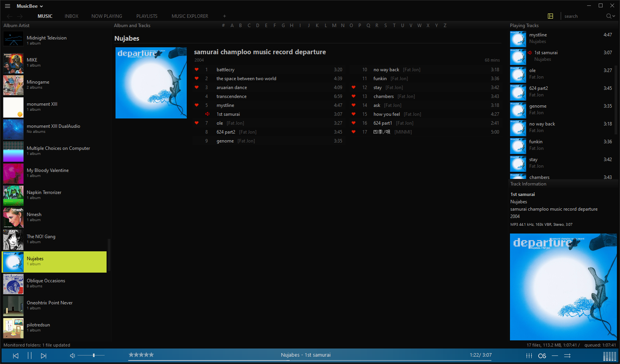Click the now-playing speaker icon beside 1st samurai
Viewport: 620px width, 364px height.
point(207,114)
